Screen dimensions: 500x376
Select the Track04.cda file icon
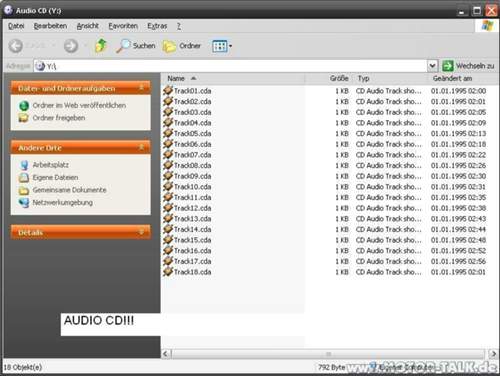[168, 122]
